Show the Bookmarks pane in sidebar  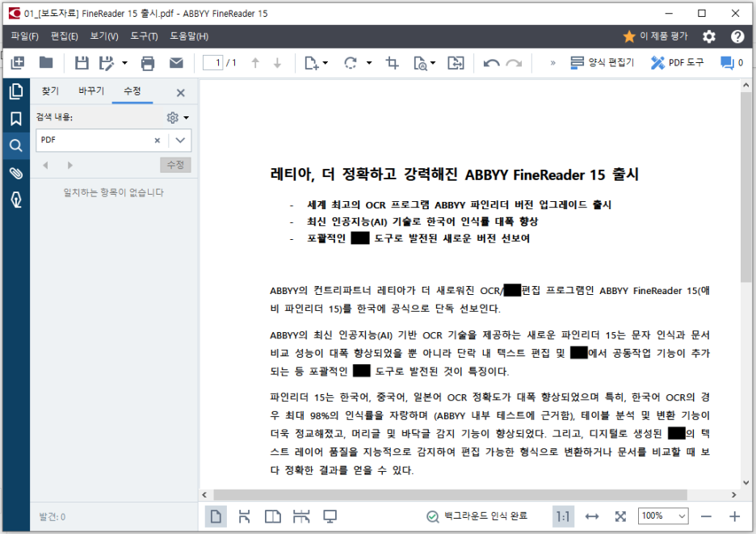coord(16,118)
